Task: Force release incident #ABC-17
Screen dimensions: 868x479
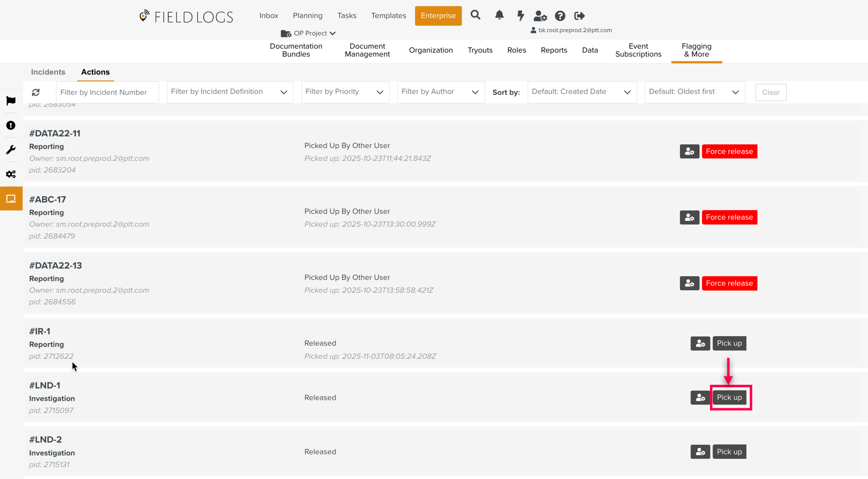Action: click(x=729, y=217)
